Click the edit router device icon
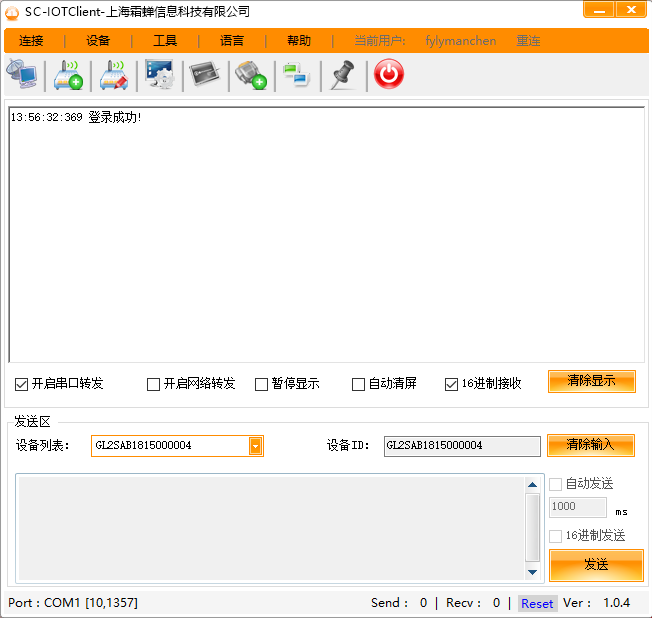 [x=114, y=75]
